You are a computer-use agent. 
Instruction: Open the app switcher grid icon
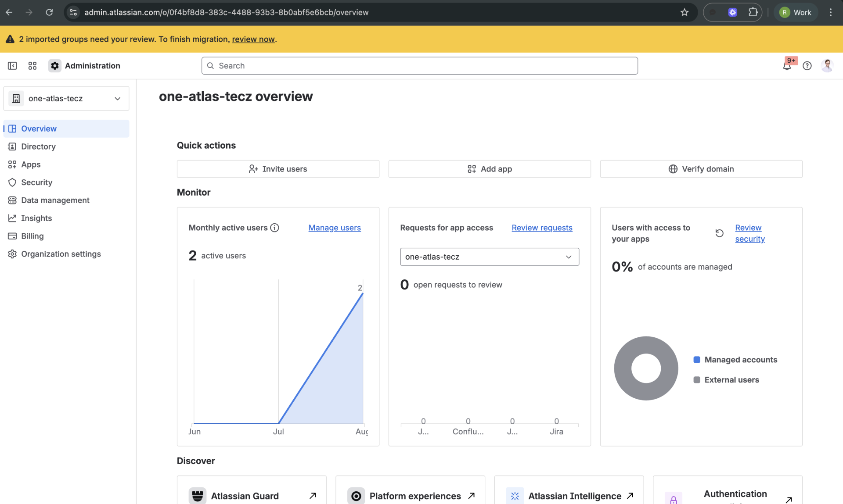point(32,66)
